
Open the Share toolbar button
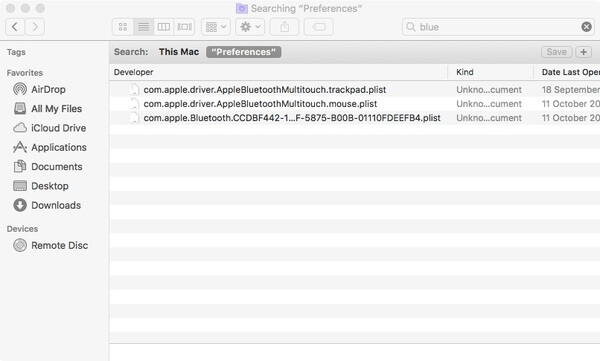(284, 27)
